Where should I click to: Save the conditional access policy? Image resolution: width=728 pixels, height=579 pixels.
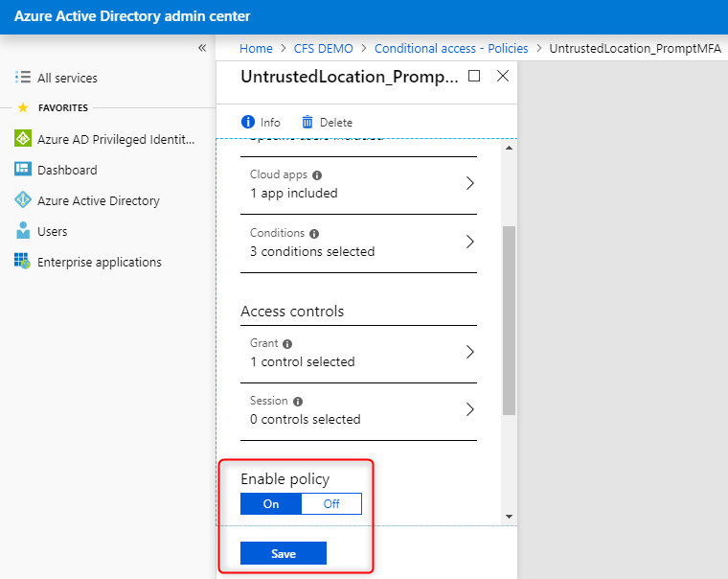[284, 553]
